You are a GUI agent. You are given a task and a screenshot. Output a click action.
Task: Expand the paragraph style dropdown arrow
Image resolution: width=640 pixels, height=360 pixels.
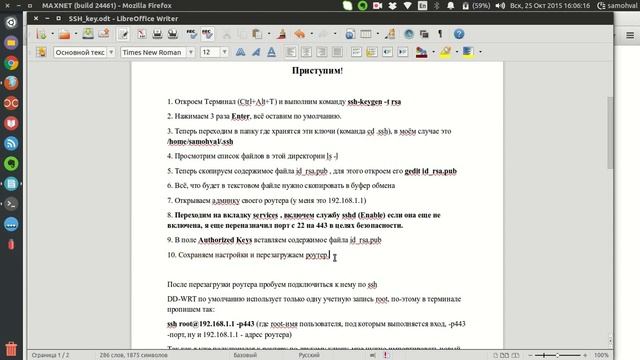click(111, 52)
